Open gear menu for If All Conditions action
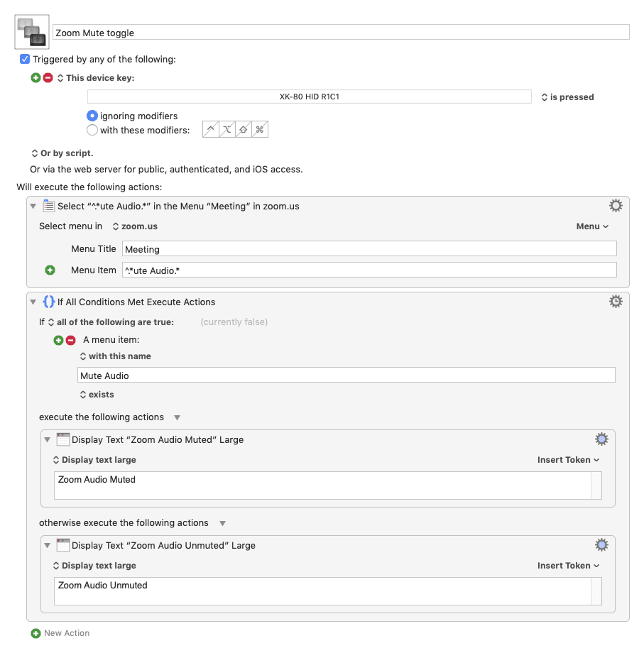Image resolution: width=644 pixels, height=653 pixels. [616, 302]
